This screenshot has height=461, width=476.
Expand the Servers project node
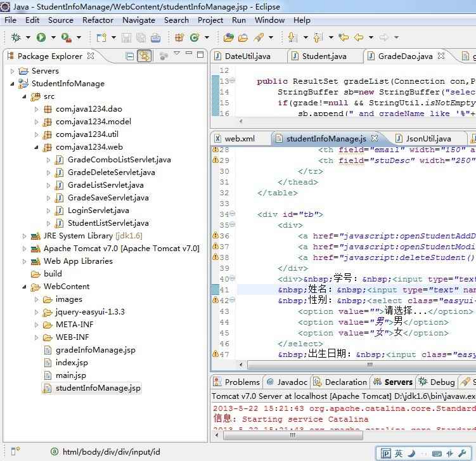tap(12, 71)
